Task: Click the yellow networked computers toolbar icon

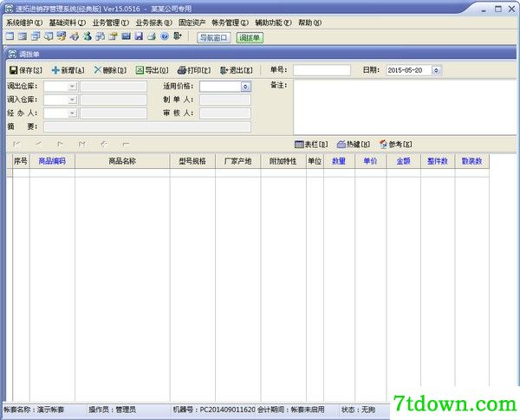Action: [x=62, y=36]
